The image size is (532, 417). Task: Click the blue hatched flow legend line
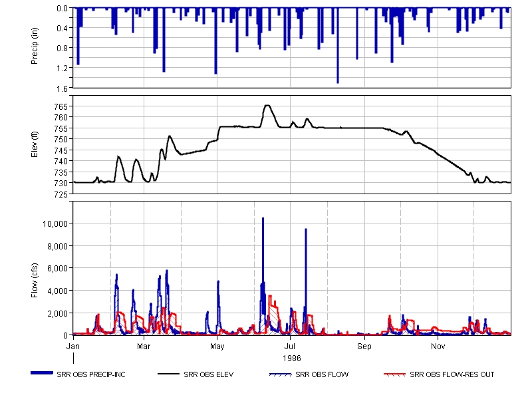point(280,374)
